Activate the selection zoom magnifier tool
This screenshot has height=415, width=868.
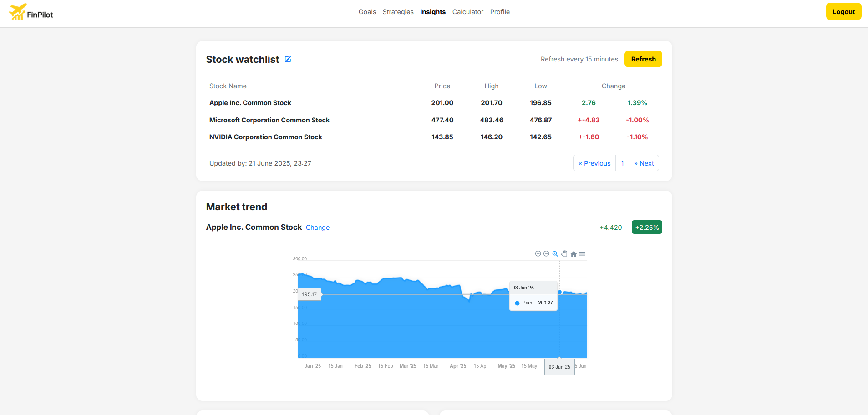(555, 254)
